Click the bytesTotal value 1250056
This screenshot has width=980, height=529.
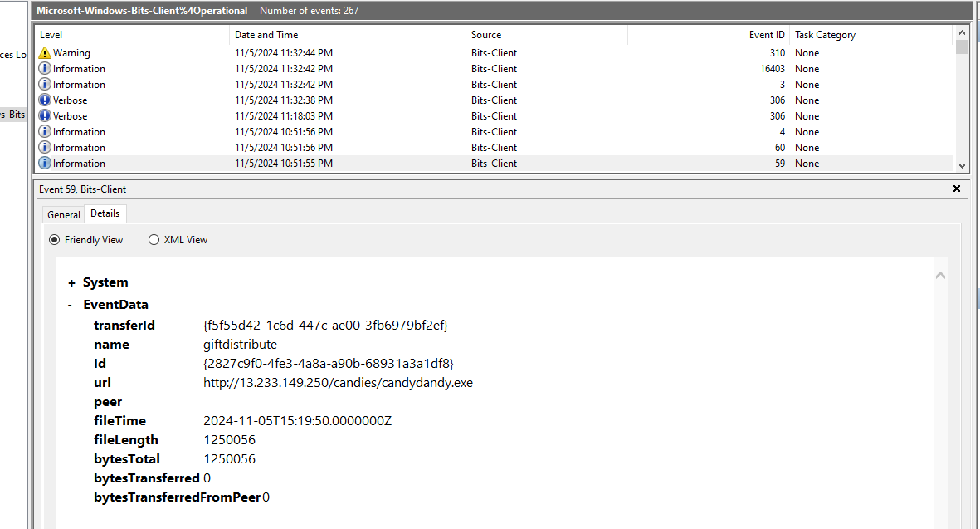(x=229, y=459)
